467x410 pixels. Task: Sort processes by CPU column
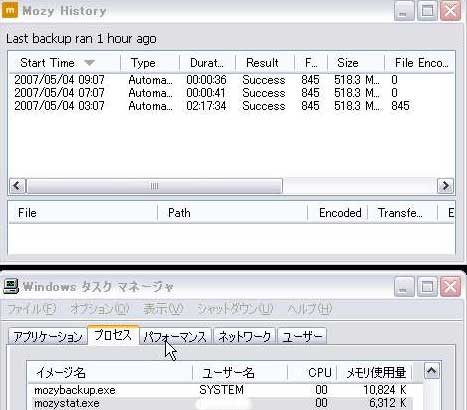pos(312,372)
